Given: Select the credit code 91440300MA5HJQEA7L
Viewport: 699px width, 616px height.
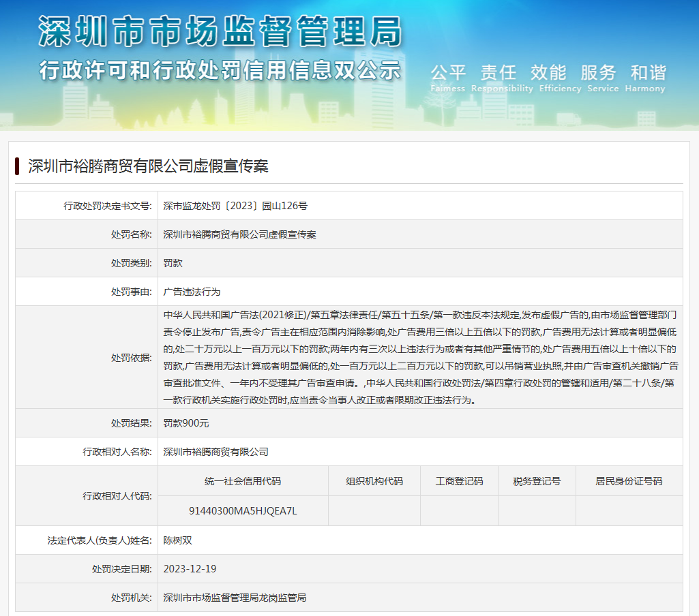Looking at the screenshot, I should coord(243,511).
